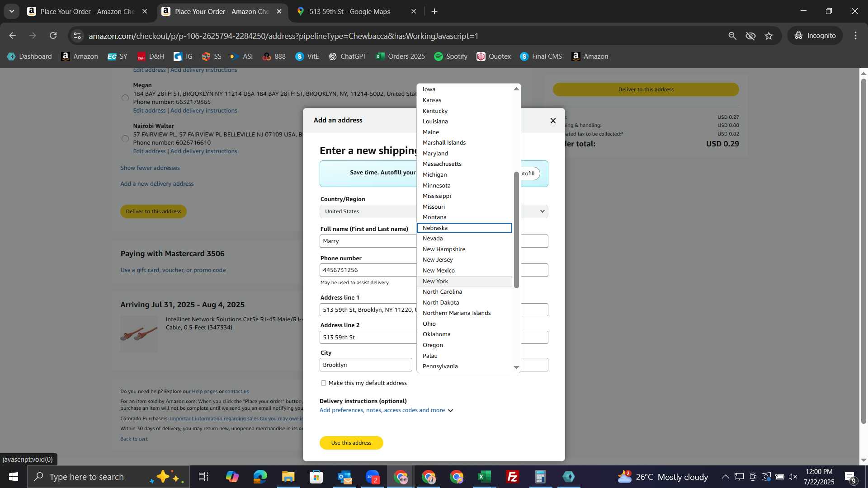This screenshot has height=488, width=868.
Task: Open the Help pages link
Action: coord(204,392)
